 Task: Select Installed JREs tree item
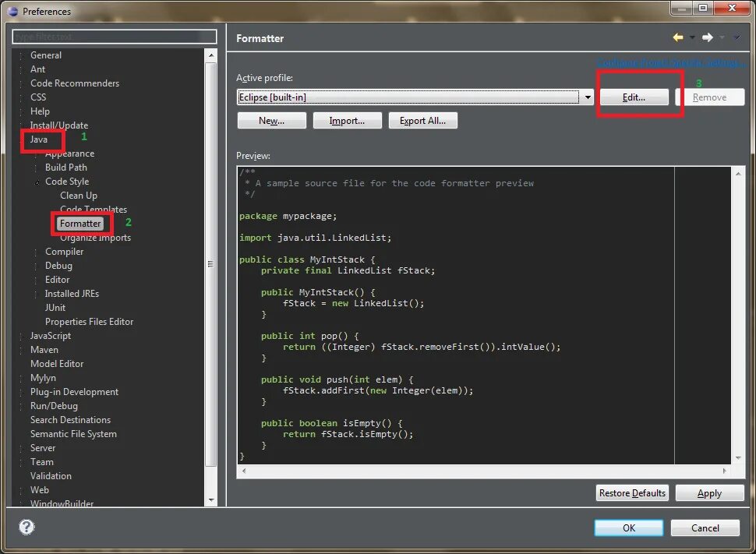click(x=72, y=293)
